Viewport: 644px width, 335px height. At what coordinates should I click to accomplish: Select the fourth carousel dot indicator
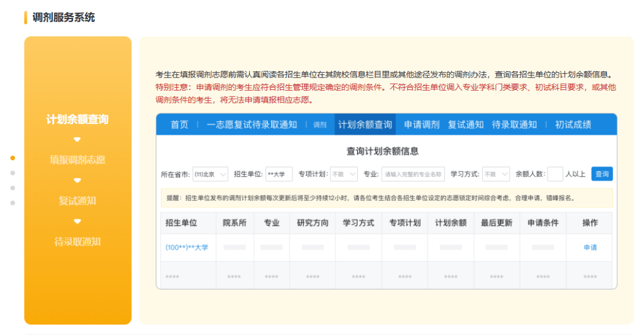coord(13,203)
